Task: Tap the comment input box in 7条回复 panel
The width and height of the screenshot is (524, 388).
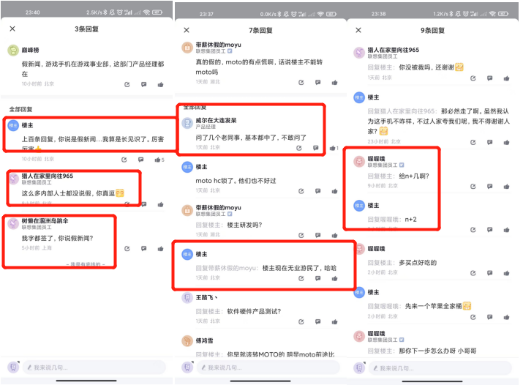Action: (x=268, y=367)
